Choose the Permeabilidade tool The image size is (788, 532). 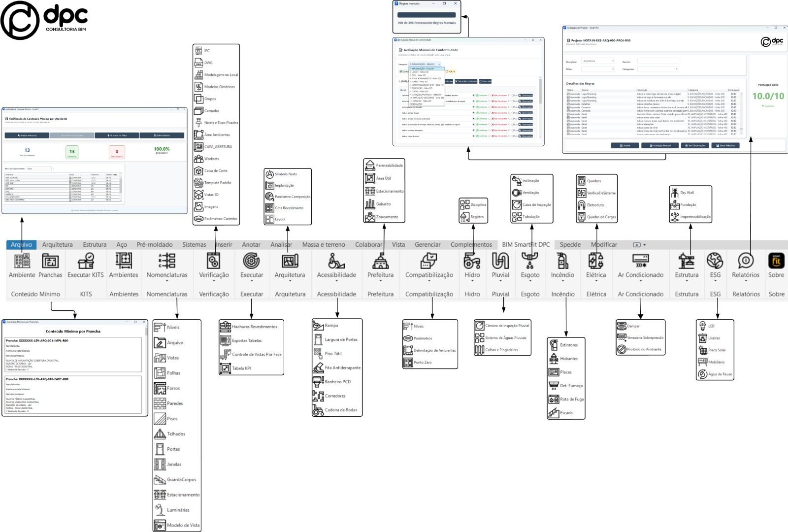[384, 166]
